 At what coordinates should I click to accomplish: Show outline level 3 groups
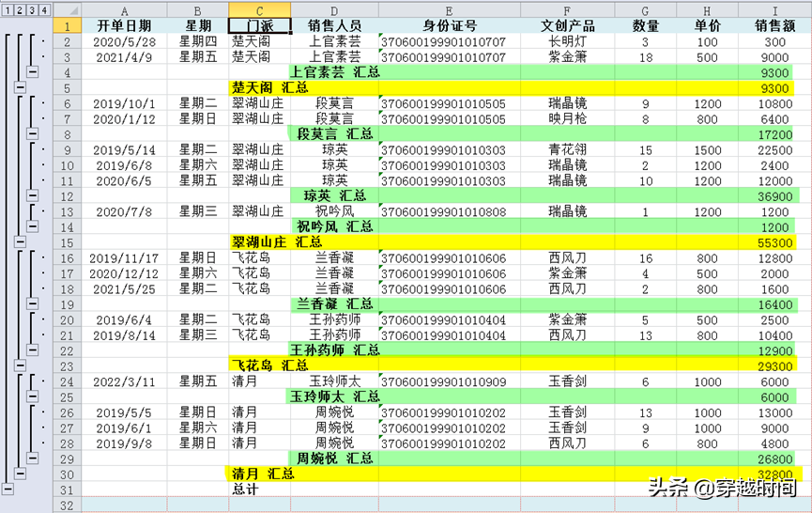tap(32, 9)
